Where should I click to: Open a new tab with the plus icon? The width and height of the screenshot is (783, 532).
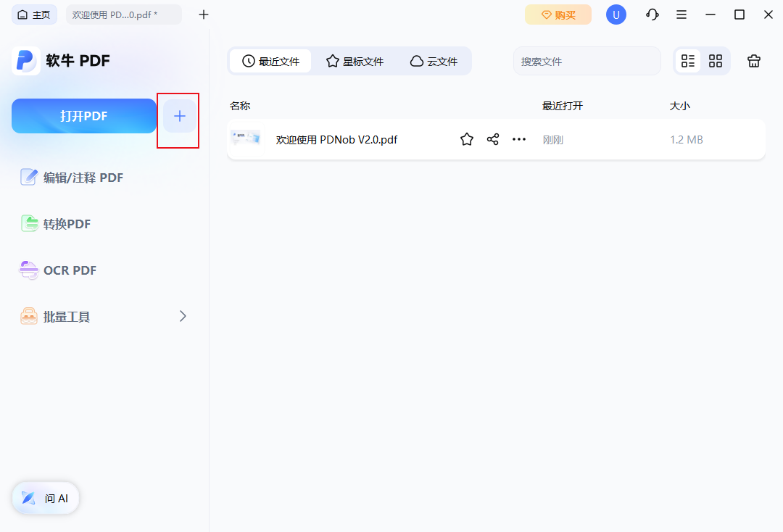[x=203, y=14]
